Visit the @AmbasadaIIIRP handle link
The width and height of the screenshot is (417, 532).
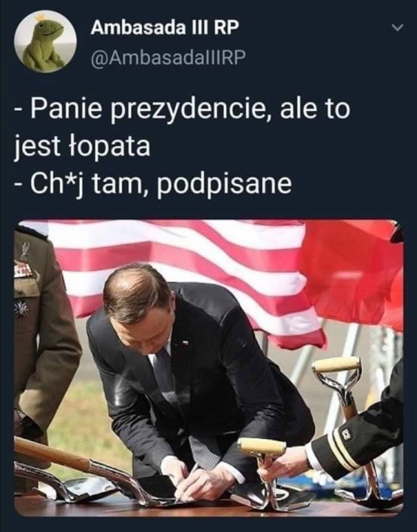pyautogui.click(x=167, y=58)
